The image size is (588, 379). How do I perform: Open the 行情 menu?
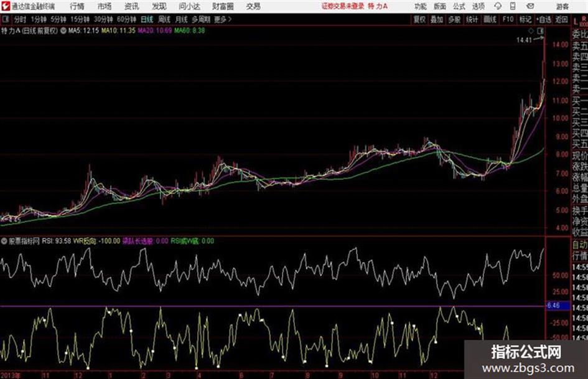coord(77,6)
